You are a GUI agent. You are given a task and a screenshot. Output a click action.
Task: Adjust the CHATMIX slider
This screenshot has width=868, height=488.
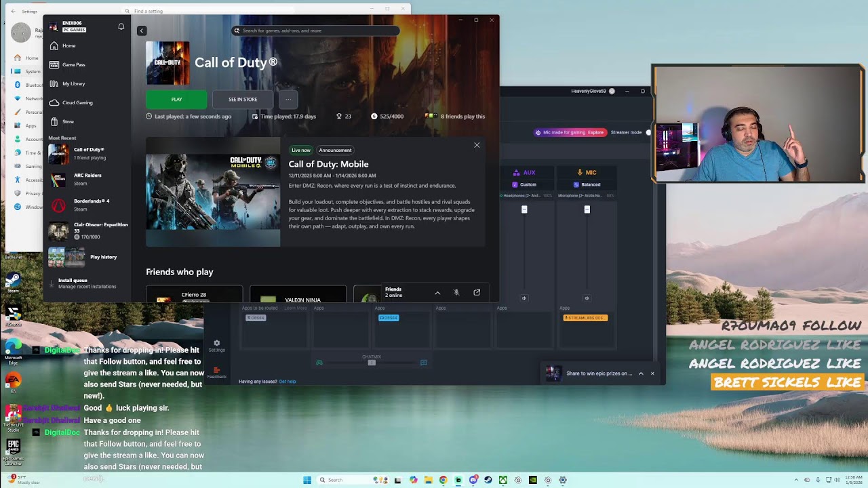tap(372, 363)
